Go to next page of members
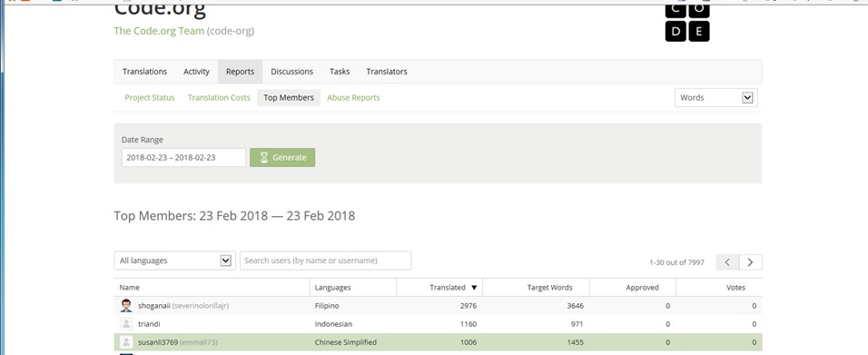This screenshot has width=868, height=355. pyautogui.click(x=751, y=262)
